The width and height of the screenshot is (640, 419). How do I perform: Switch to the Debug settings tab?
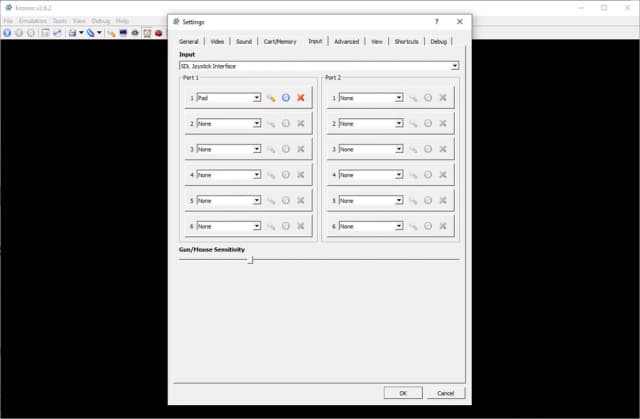pyautogui.click(x=439, y=42)
